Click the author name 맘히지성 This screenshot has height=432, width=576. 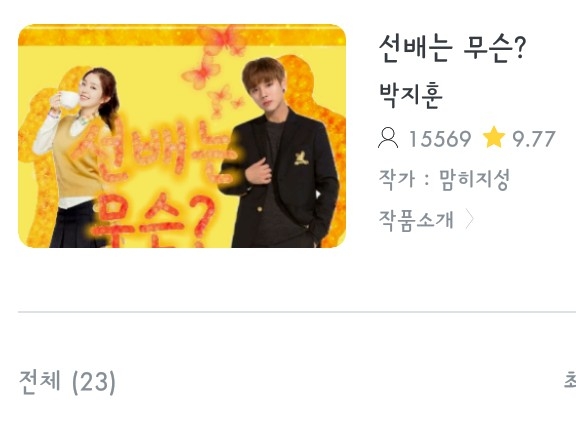click(x=474, y=180)
